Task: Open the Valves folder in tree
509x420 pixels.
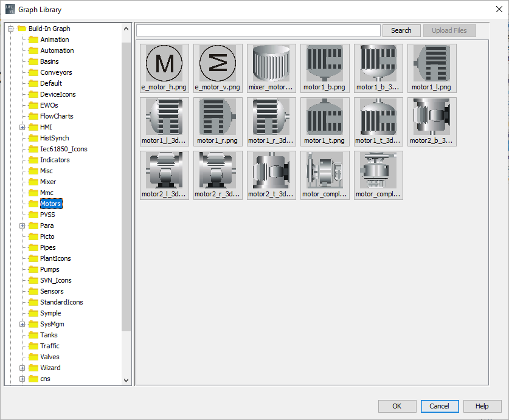Action: [x=49, y=357]
